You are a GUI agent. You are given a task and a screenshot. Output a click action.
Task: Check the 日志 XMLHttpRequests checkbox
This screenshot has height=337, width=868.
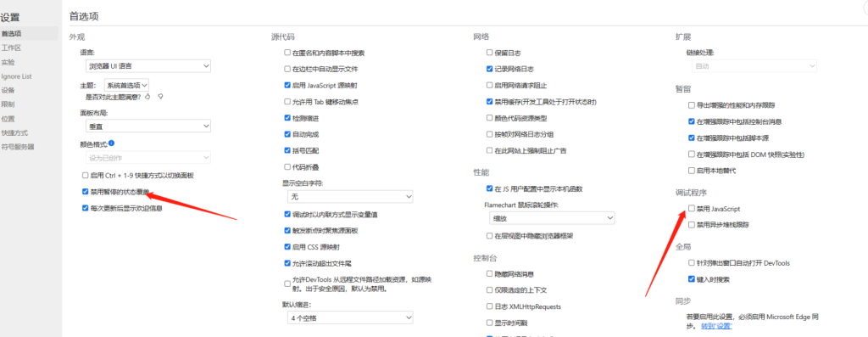489,306
